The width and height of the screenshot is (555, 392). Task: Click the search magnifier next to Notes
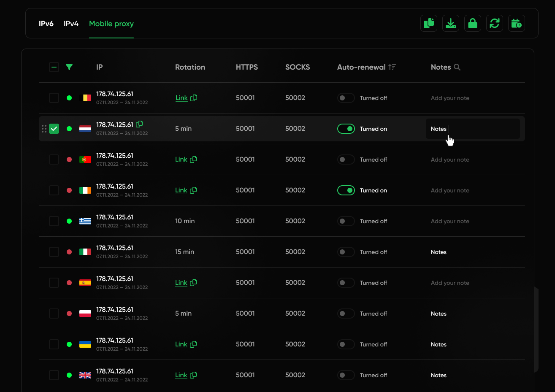(457, 67)
